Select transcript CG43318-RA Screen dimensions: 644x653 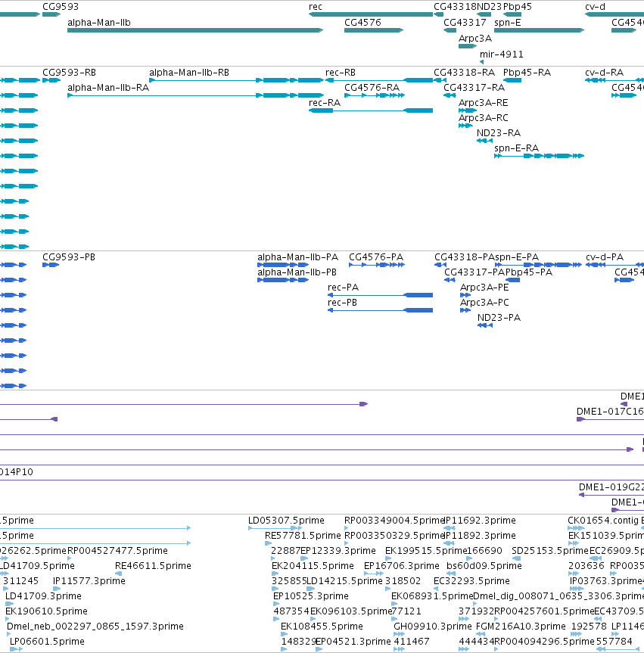tap(440, 80)
